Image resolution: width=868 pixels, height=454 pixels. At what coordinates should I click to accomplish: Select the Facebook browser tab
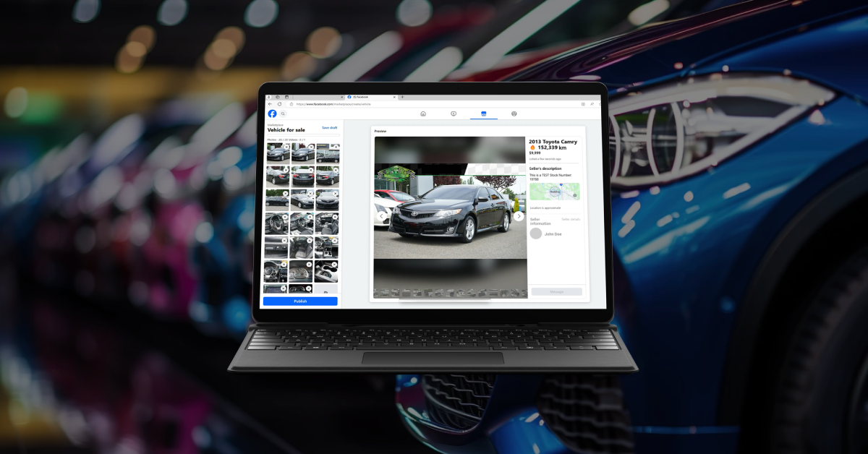pos(370,97)
